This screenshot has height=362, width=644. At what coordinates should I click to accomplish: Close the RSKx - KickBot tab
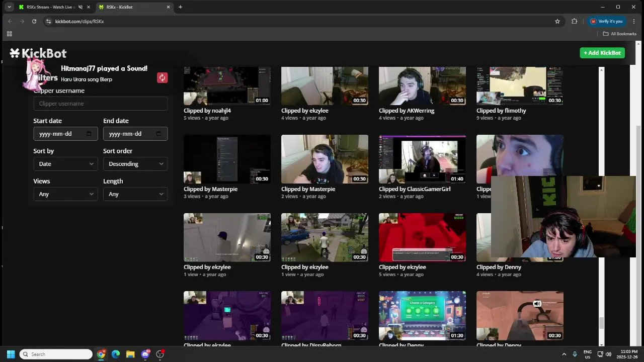(x=169, y=7)
